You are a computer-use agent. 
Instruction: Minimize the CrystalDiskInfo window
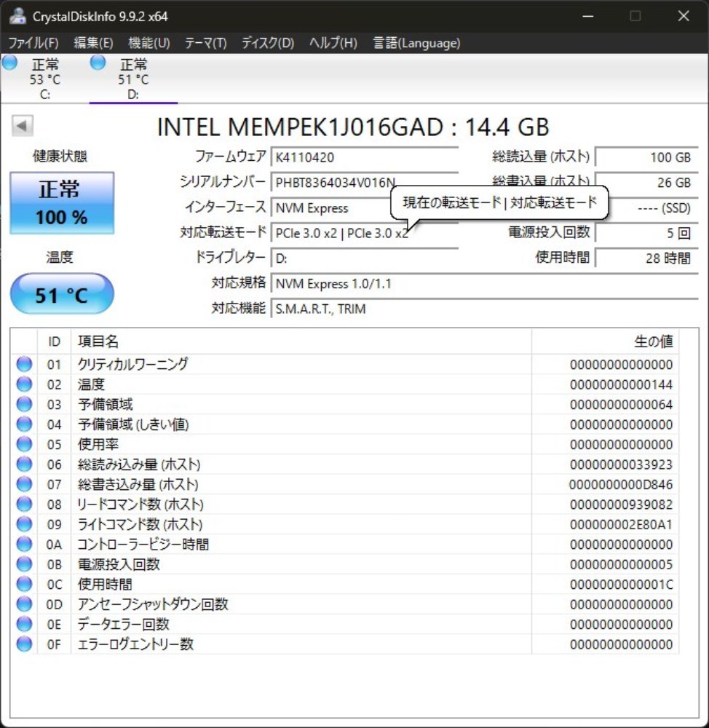click(588, 16)
